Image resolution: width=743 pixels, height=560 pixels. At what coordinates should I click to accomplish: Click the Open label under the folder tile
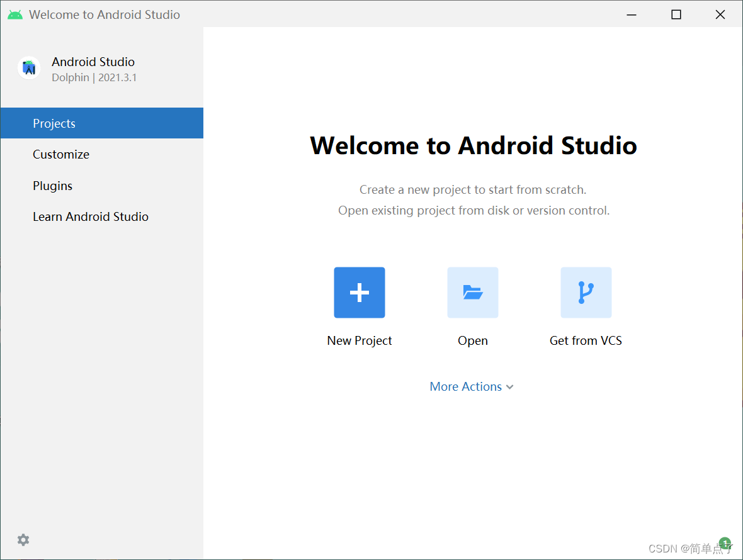coord(473,340)
